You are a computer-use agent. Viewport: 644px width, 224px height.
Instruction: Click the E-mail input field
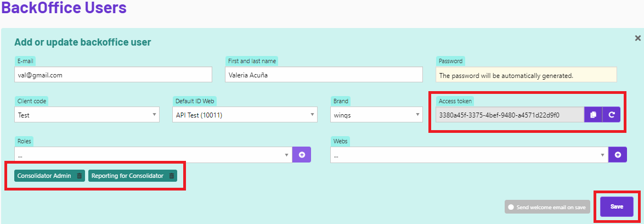click(x=114, y=75)
